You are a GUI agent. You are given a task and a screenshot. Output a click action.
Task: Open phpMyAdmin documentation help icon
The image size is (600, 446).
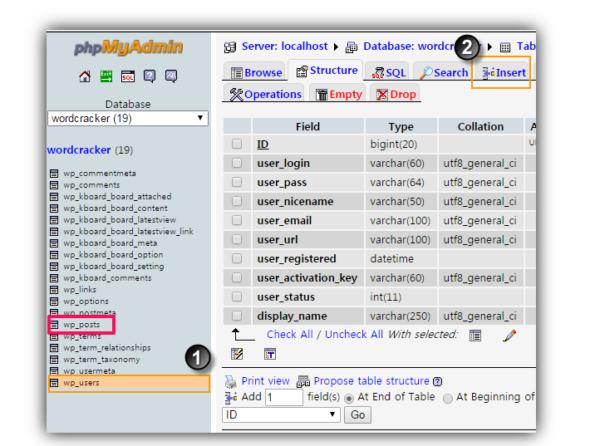tap(149, 76)
